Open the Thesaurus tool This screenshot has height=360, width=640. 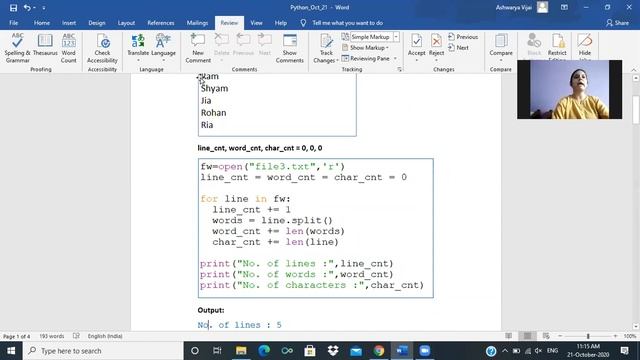45,45
